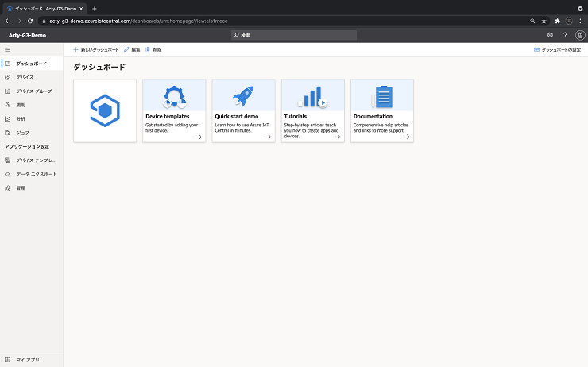Close the ダッシュボード | Acty-G3-Demo tab
The height and width of the screenshot is (367, 588).
(x=81, y=9)
